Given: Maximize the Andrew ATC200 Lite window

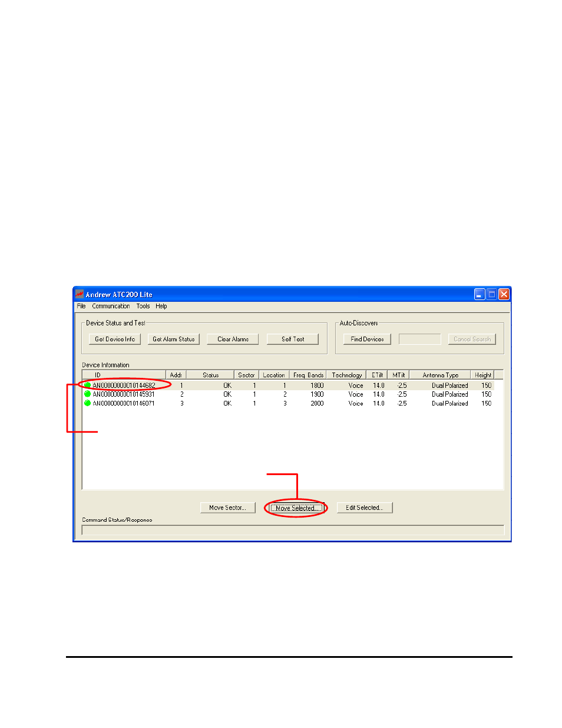Looking at the screenshot, I should click(492, 294).
